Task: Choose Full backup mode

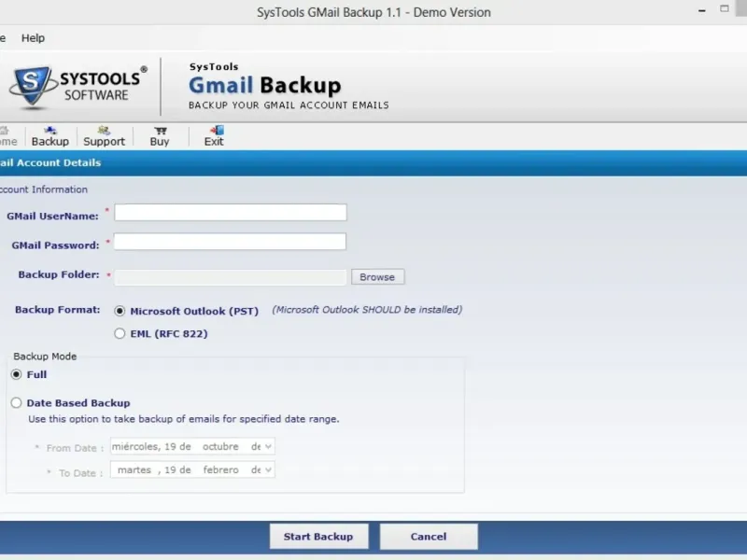Action: click(16, 374)
